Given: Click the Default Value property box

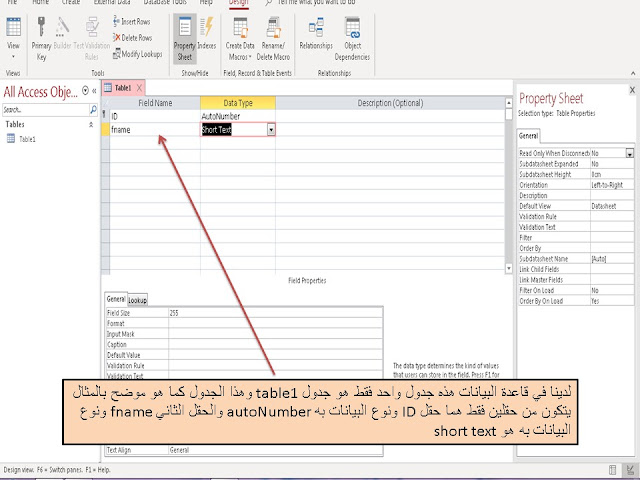Looking at the screenshot, I should pos(276,356).
